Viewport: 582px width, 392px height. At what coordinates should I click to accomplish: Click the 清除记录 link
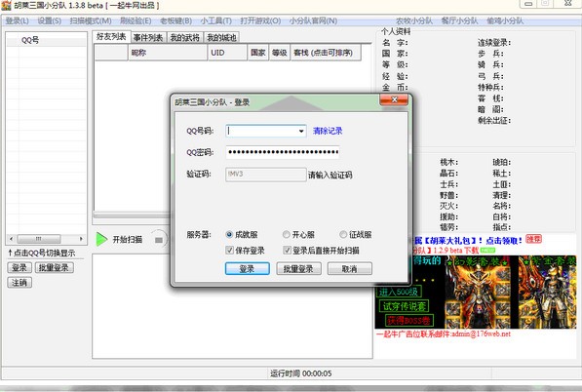[328, 131]
